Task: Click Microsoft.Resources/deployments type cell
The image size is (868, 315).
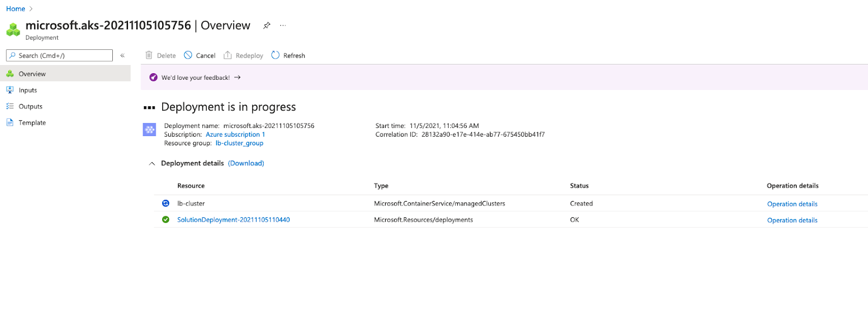Action: click(423, 220)
